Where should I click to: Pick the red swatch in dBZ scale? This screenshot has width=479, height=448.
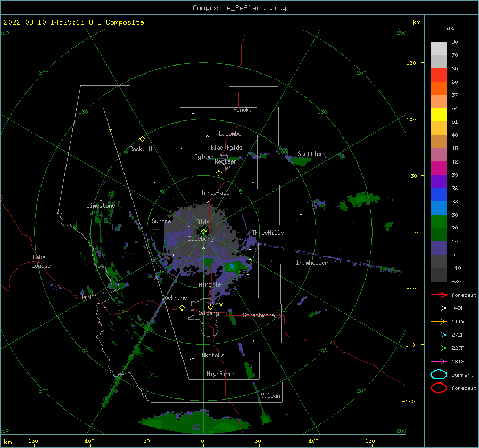[x=439, y=75]
